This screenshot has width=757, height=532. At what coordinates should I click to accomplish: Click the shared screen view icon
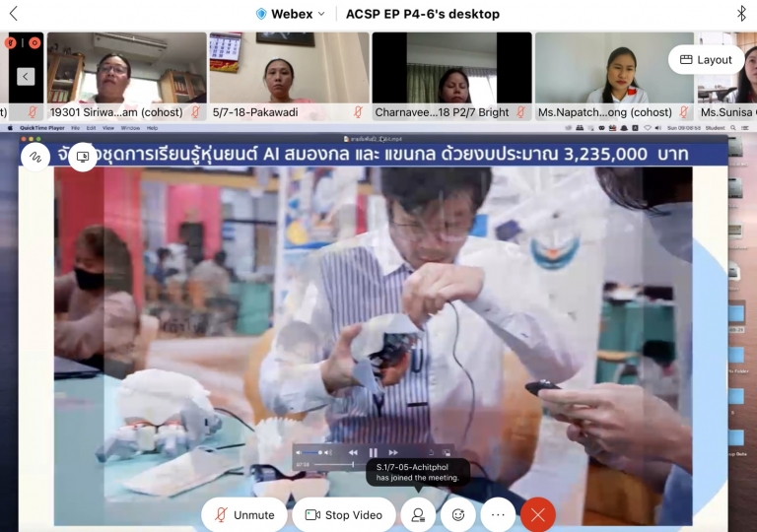point(83,157)
